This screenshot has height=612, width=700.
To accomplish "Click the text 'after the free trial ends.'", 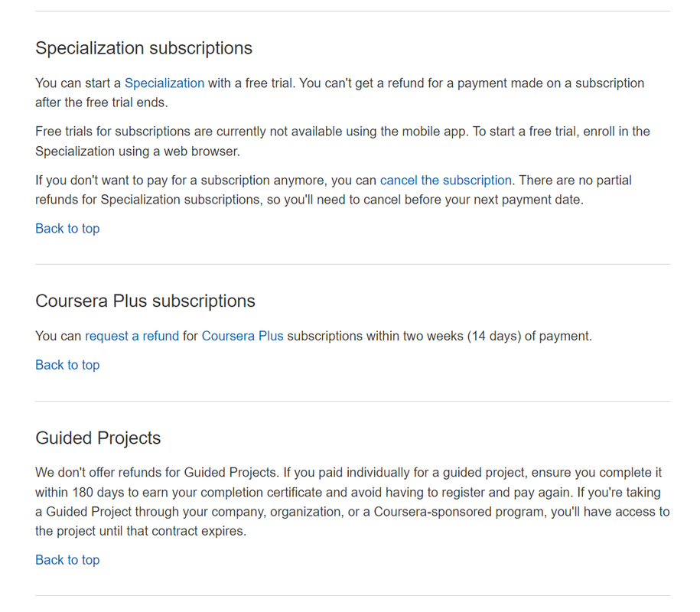I will (x=102, y=103).
